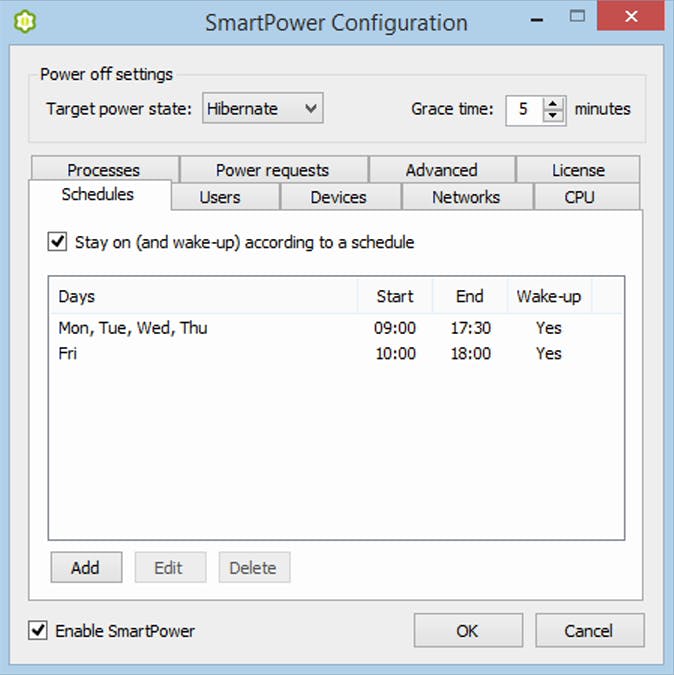Open the Advanced tab
674x675 pixels.
[x=442, y=170]
